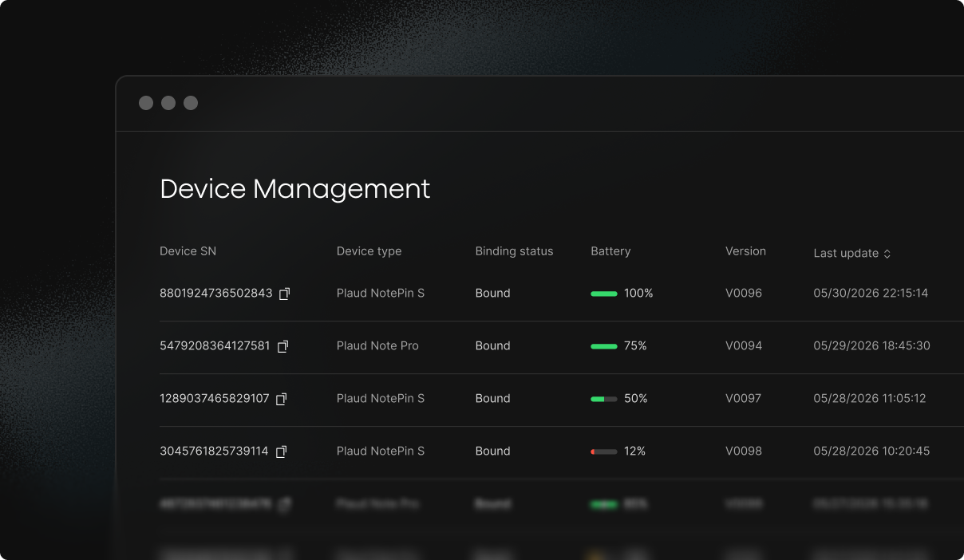Select serial number 1289037465829107
This screenshot has height=560, width=964.
pos(215,399)
